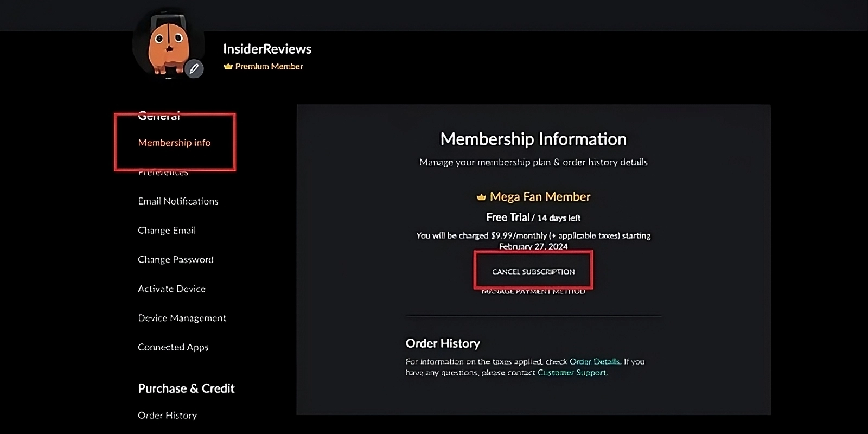Click the Mega Fan Member plan label
Image resolution: width=868 pixels, height=434 pixels.
(540, 196)
